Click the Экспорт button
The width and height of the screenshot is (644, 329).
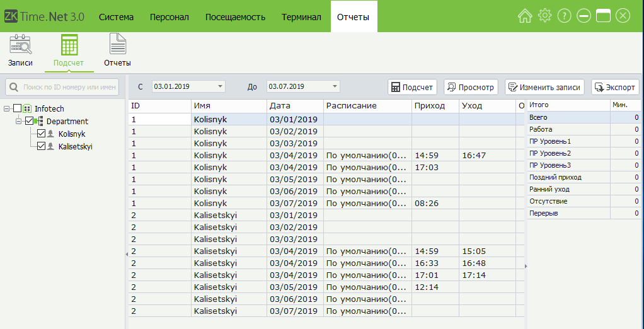tap(615, 87)
